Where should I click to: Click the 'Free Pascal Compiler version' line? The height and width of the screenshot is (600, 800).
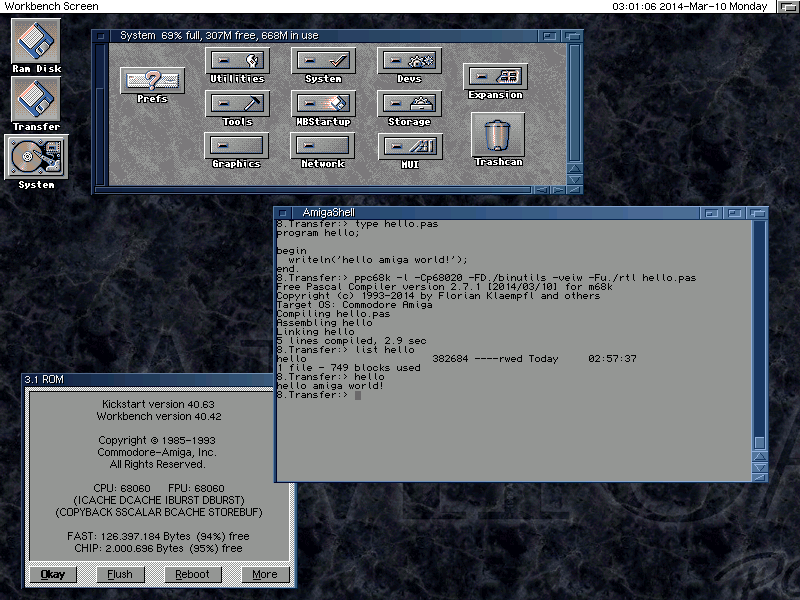pos(444,287)
